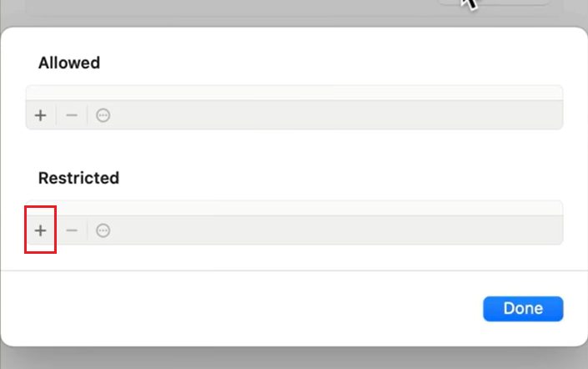Click the plus button under Allowed
This screenshot has height=369, width=588.
(x=40, y=115)
